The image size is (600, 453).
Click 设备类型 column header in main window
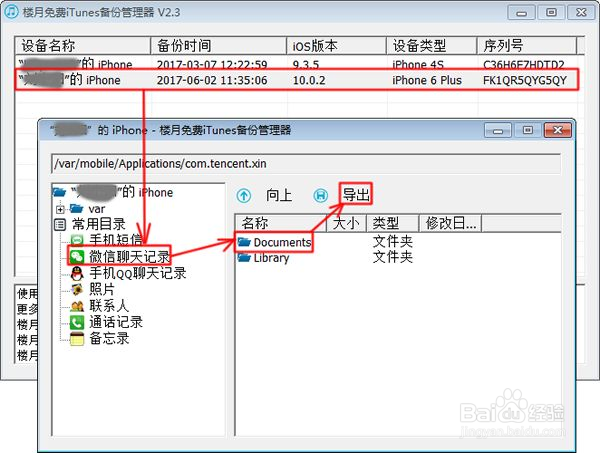coord(432,46)
